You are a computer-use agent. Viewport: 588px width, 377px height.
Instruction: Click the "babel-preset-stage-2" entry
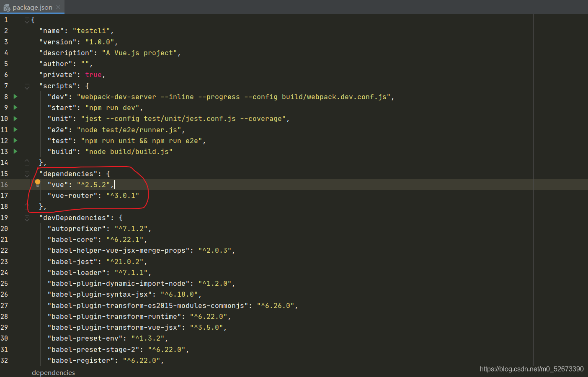coord(118,349)
